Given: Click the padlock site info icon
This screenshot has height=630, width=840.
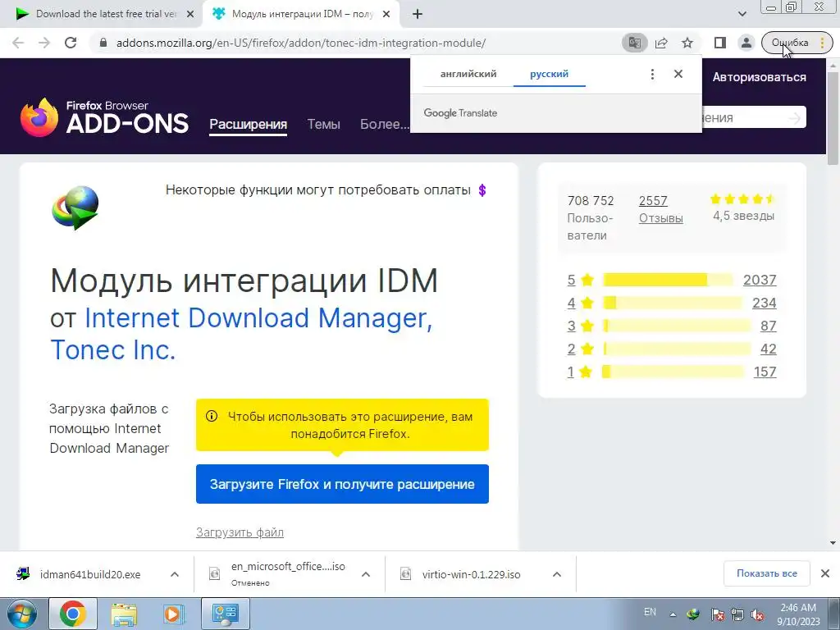Looking at the screenshot, I should [103, 43].
